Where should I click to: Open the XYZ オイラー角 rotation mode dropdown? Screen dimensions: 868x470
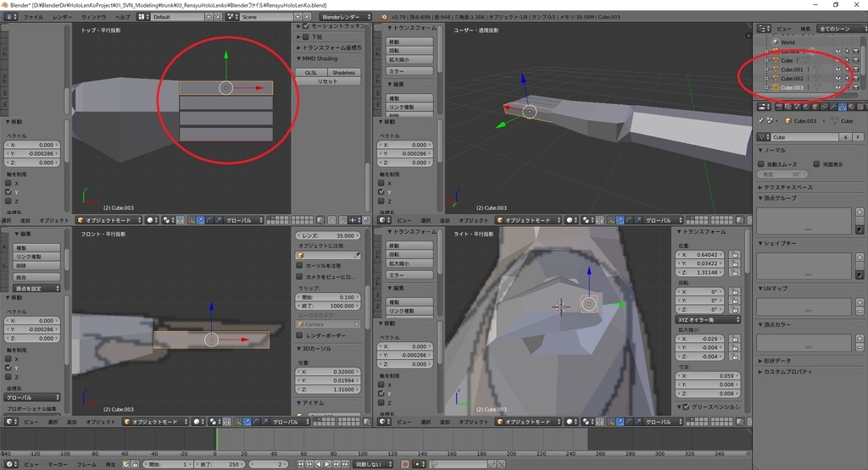[x=708, y=319]
